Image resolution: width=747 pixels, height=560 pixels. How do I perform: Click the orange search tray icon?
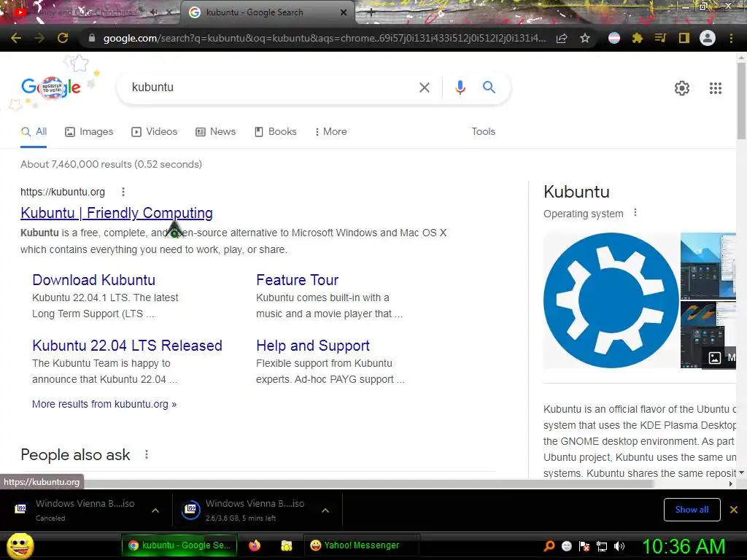click(549, 545)
